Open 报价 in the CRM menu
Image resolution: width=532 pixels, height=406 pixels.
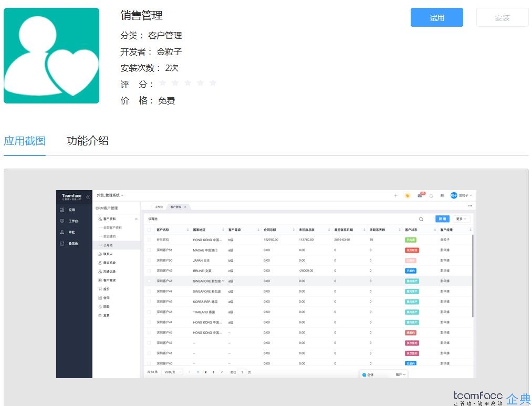point(104,289)
